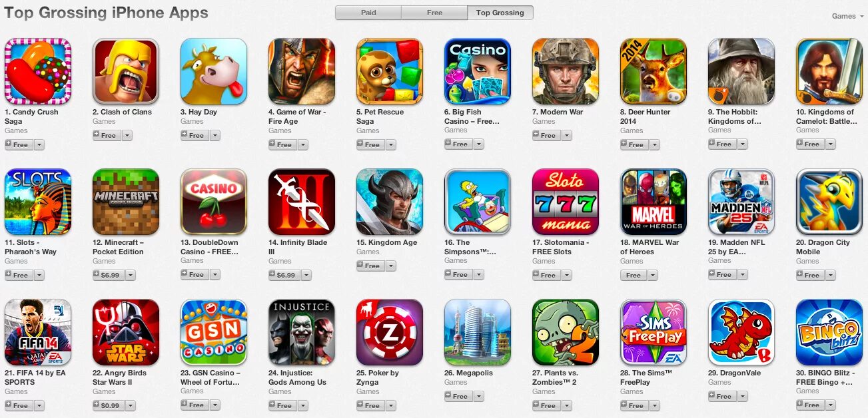Open the Infinity Blade III icon
The width and height of the screenshot is (868, 418).
(x=302, y=202)
